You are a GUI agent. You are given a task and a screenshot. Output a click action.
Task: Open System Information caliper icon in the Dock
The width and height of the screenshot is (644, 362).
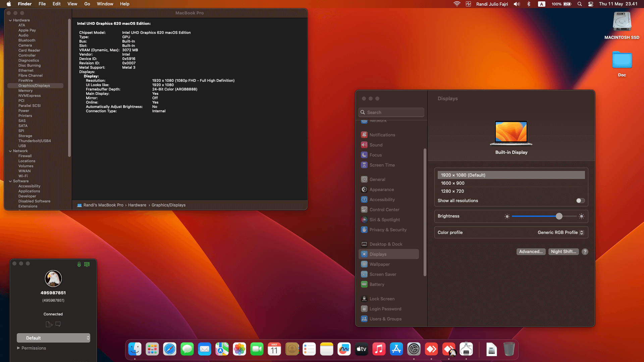point(466,349)
